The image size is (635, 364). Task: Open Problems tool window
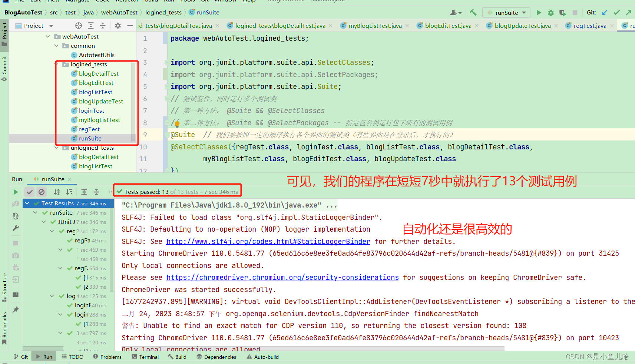click(x=107, y=357)
